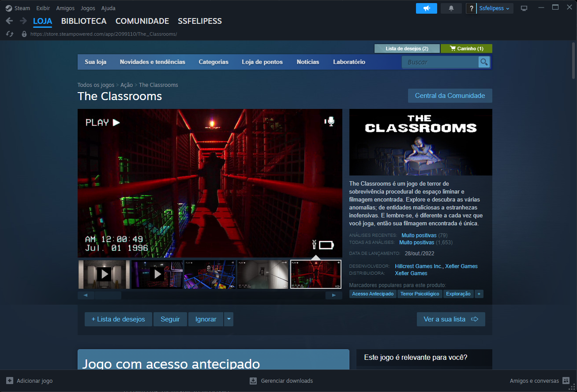Select the Terror Psicológico tag
The image size is (577, 392).
coord(420,294)
